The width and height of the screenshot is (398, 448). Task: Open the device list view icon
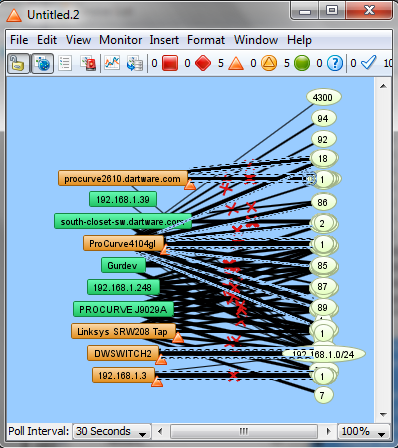tap(65, 63)
